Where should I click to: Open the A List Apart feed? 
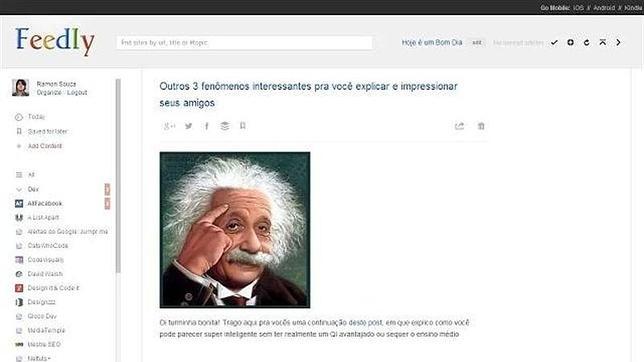[x=43, y=217]
